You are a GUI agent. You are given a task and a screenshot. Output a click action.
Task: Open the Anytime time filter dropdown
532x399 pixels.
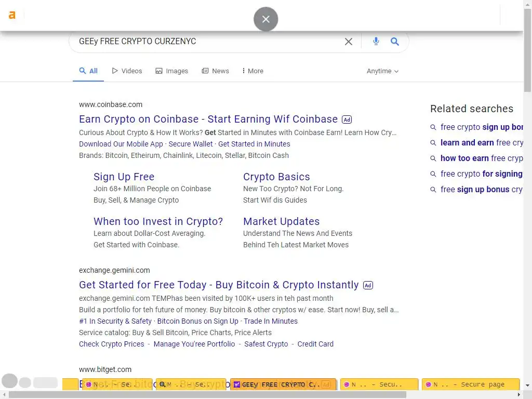pyautogui.click(x=382, y=71)
